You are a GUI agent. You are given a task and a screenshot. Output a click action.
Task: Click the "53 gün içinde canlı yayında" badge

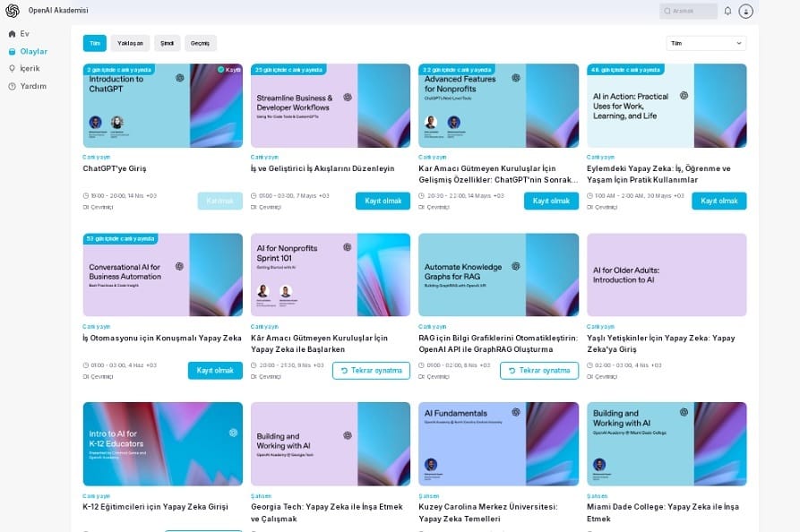(x=120, y=239)
